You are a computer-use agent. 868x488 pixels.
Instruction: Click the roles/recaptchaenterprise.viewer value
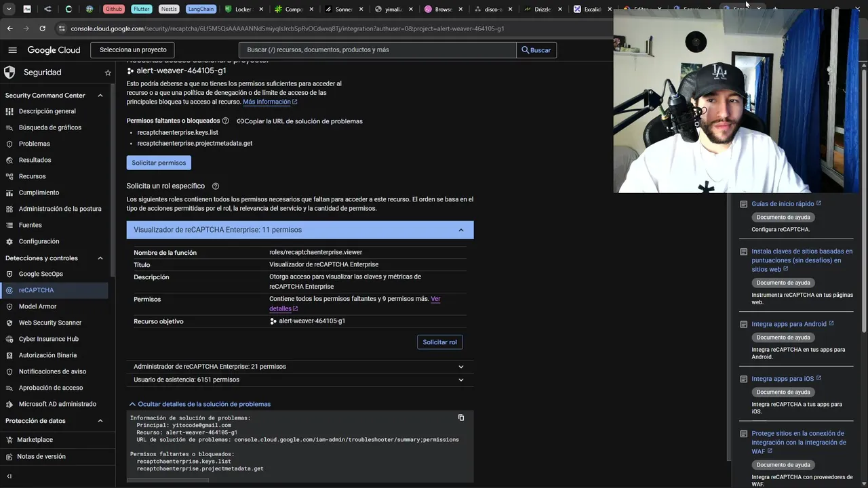pyautogui.click(x=315, y=252)
